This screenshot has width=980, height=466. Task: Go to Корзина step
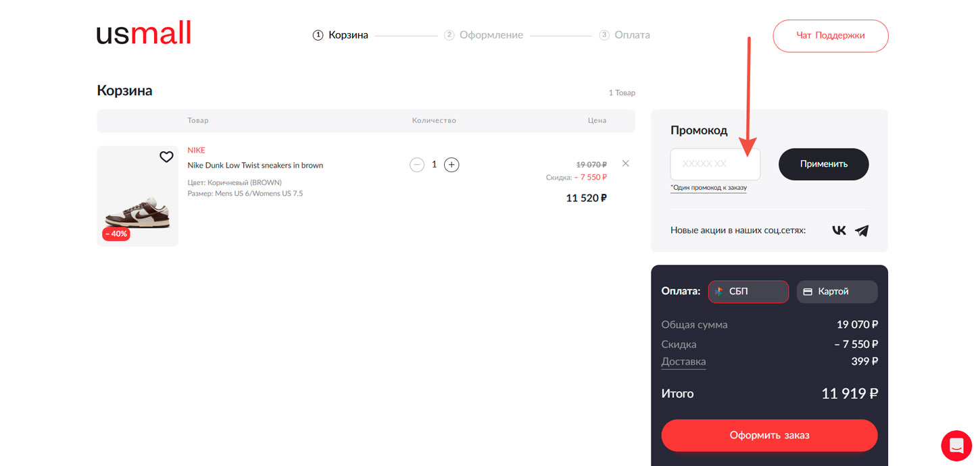[x=341, y=35]
